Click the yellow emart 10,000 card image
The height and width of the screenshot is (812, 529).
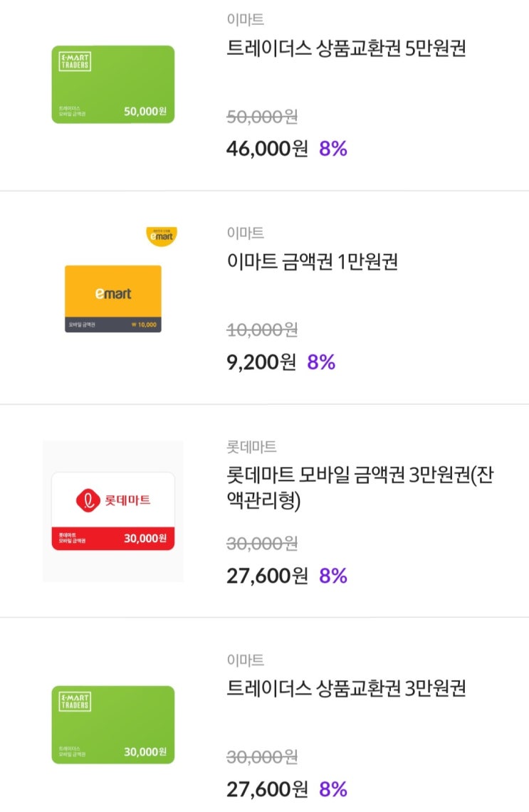tap(112, 299)
